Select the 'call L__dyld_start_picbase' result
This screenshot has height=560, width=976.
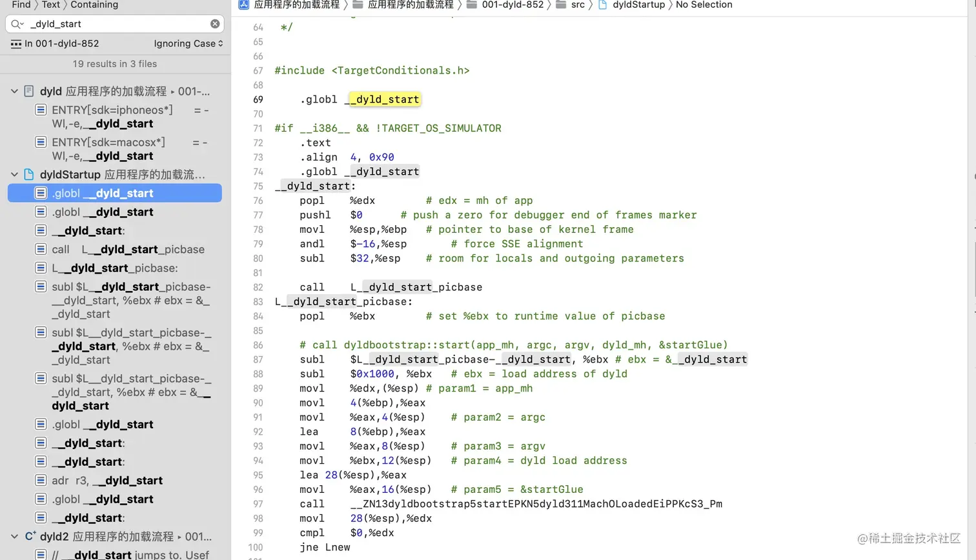115,249
